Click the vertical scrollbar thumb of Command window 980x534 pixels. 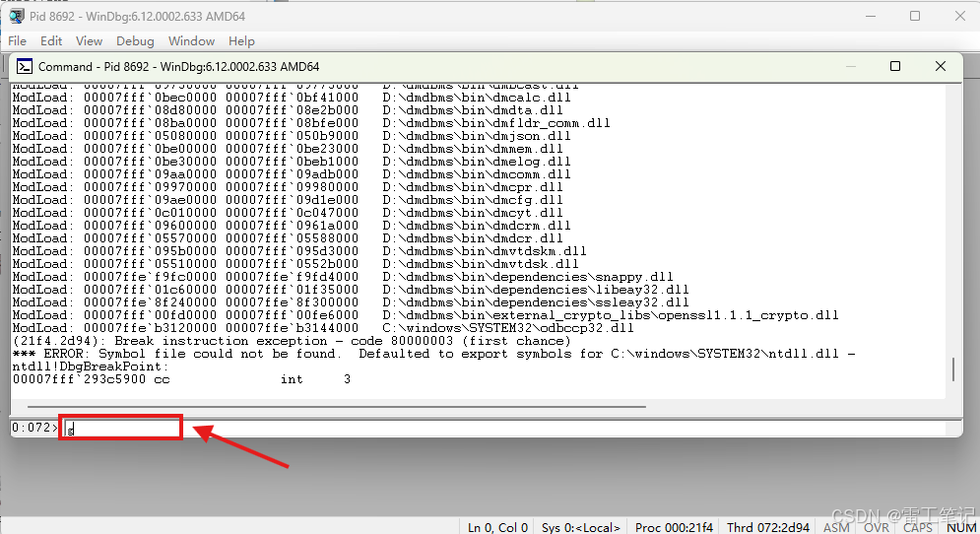(x=953, y=368)
